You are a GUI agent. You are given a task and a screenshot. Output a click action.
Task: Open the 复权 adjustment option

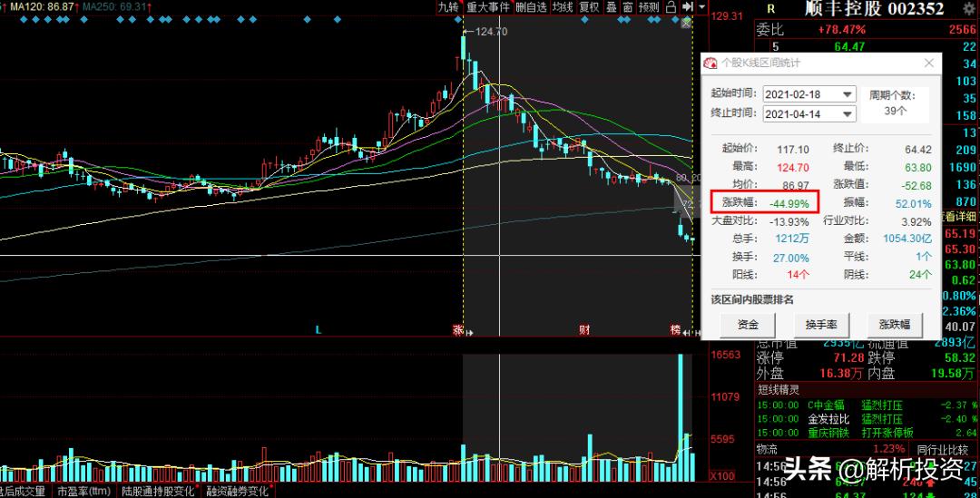coord(590,7)
